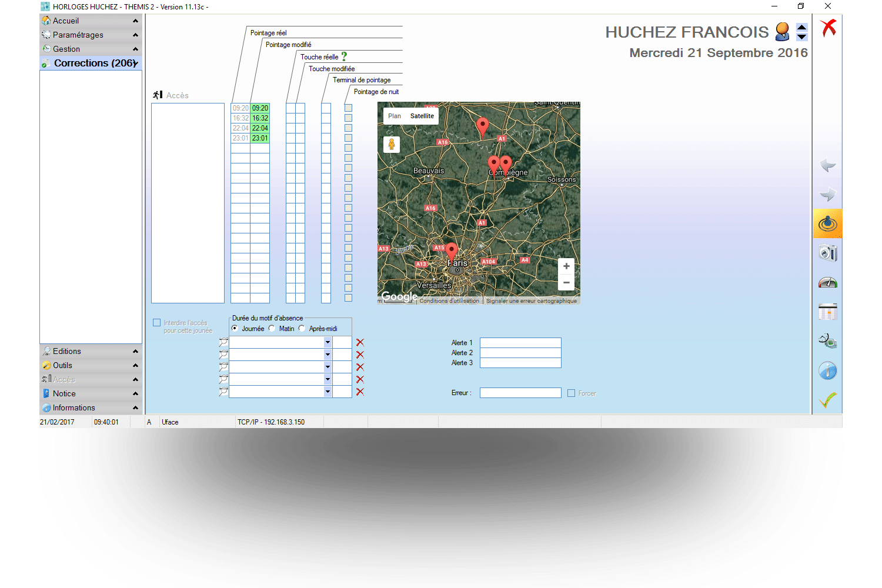Screen dimensions: 882x588
Task: Click the back arrow navigation icon
Action: point(827,165)
